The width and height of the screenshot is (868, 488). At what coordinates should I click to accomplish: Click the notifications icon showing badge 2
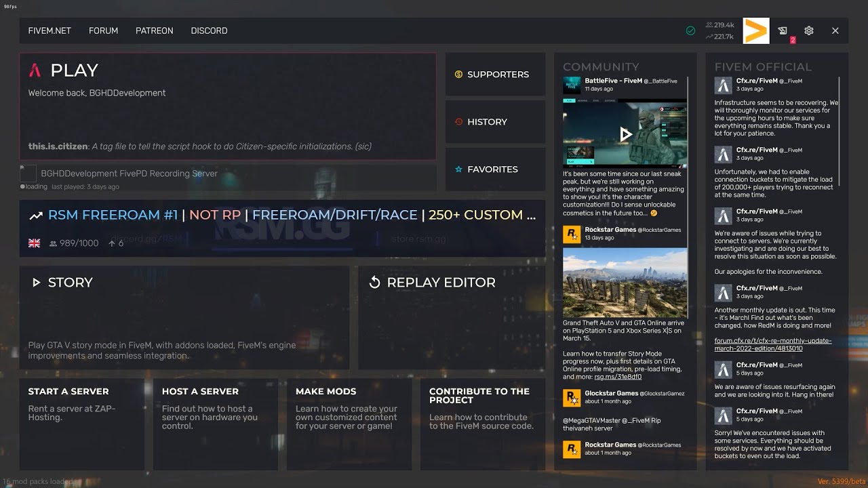pos(783,30)
